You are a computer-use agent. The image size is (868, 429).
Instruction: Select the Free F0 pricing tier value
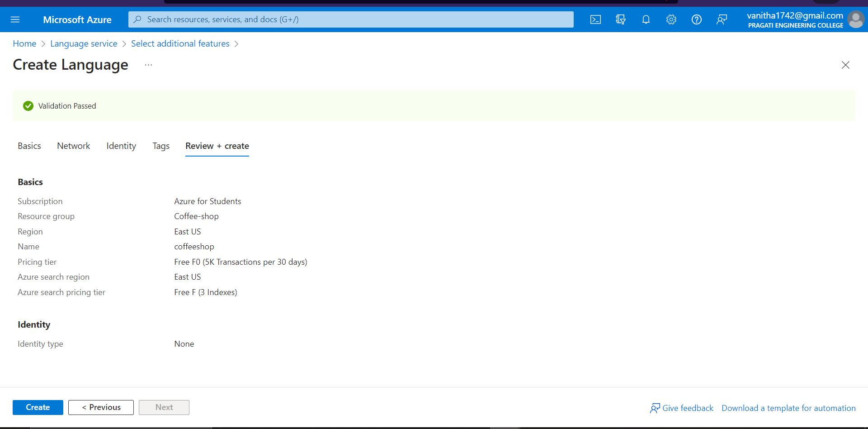pos(241,262)
